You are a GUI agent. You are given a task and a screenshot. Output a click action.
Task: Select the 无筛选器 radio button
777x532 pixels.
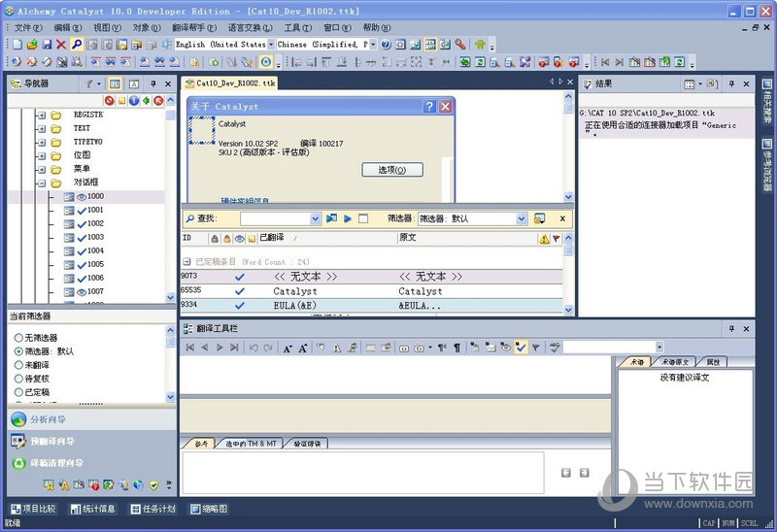18,338
